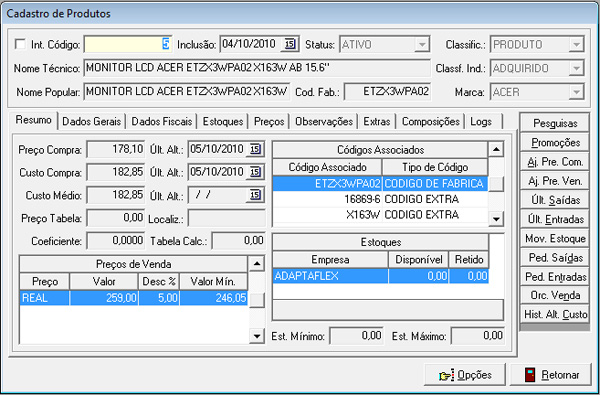
Task: Click down arrow in Códigos Associados list
Action: click(x=496, y=219)
